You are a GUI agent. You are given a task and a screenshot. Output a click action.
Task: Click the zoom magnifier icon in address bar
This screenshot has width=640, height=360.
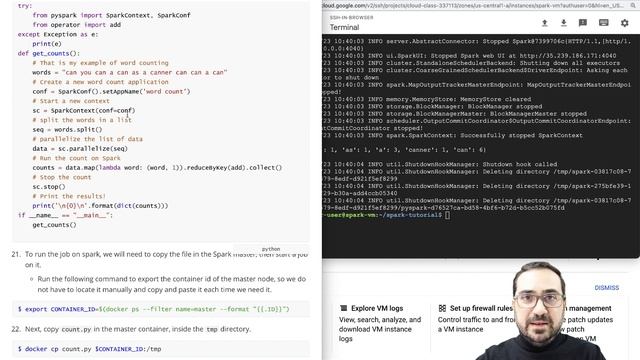(633, 5)
